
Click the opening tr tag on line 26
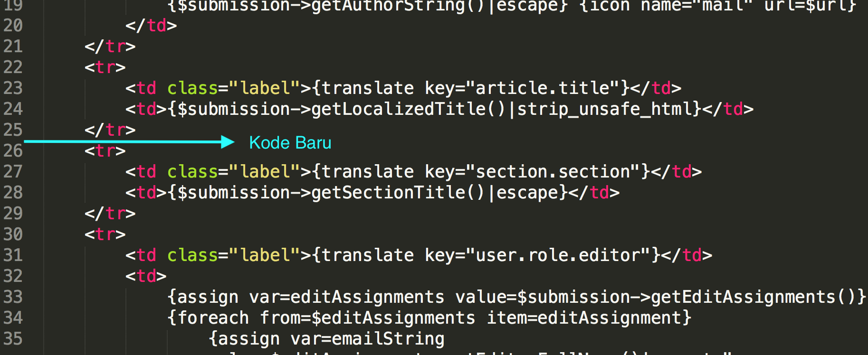pos(105,151)
